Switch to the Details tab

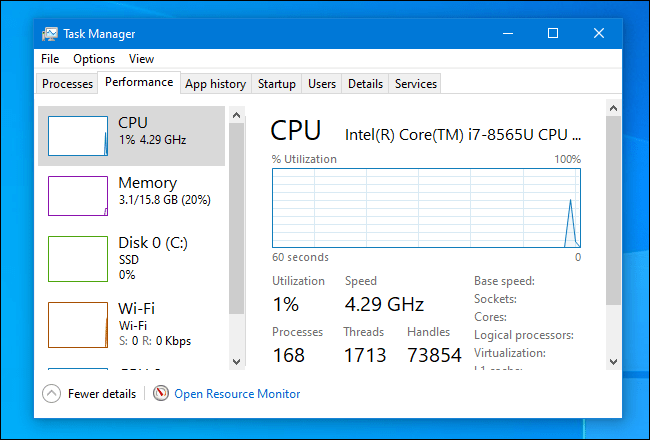pyautogui.click(x=365, y=84)
